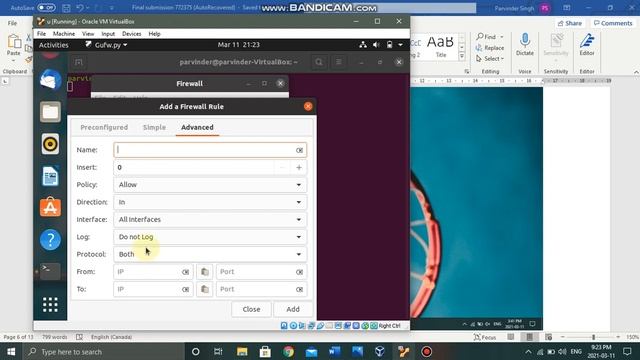Click the From IP input field
The height and width of the screenshot is (360, 640).
(x=153, y=272)
